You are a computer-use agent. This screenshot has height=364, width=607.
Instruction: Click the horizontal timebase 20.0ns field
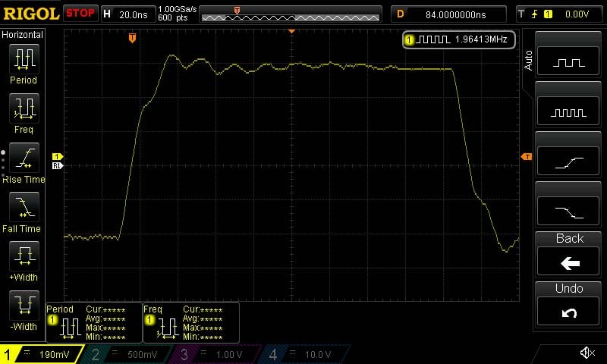click(x=134, y=14)
